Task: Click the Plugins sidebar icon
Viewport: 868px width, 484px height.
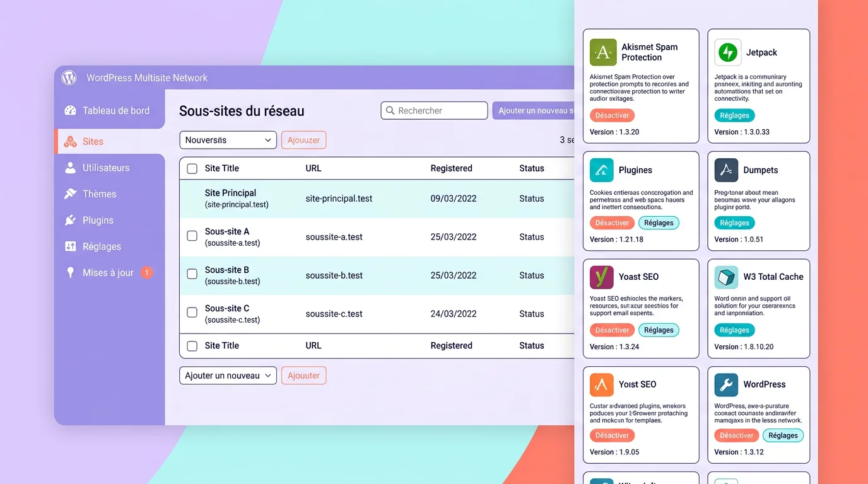Action: click(x=71, y=220)
